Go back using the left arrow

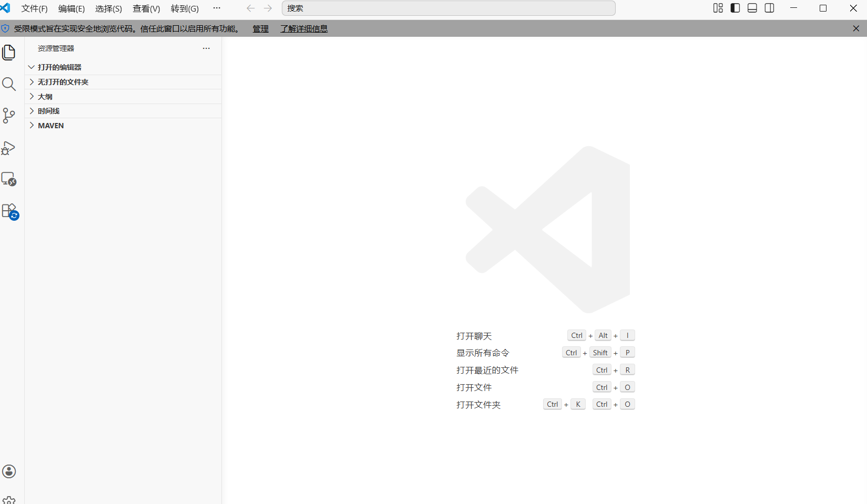click(251, 8)
